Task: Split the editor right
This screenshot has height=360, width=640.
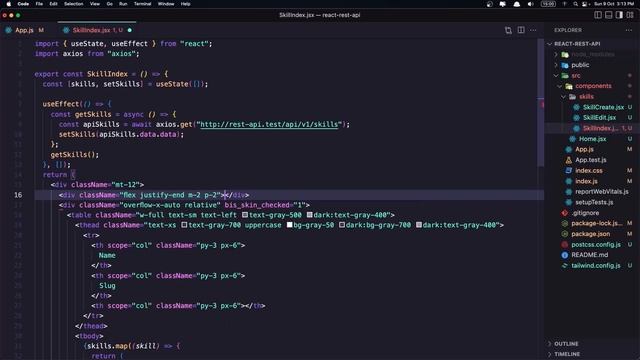Action: (521, 30)
